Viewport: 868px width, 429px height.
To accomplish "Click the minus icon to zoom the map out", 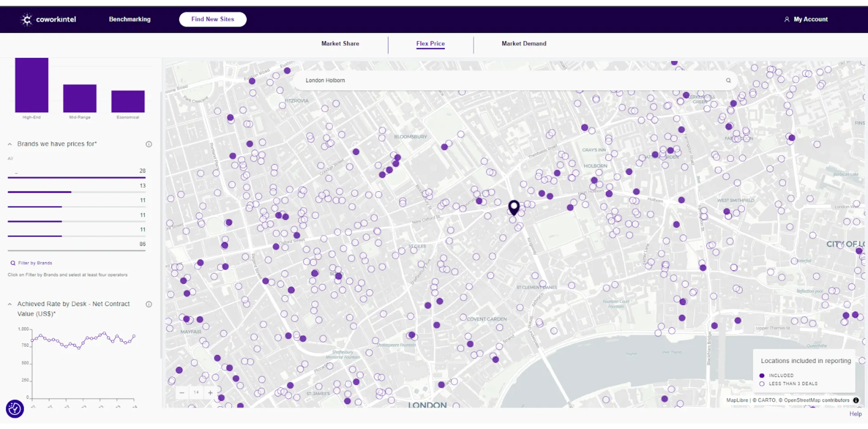I will click(182, 393).
